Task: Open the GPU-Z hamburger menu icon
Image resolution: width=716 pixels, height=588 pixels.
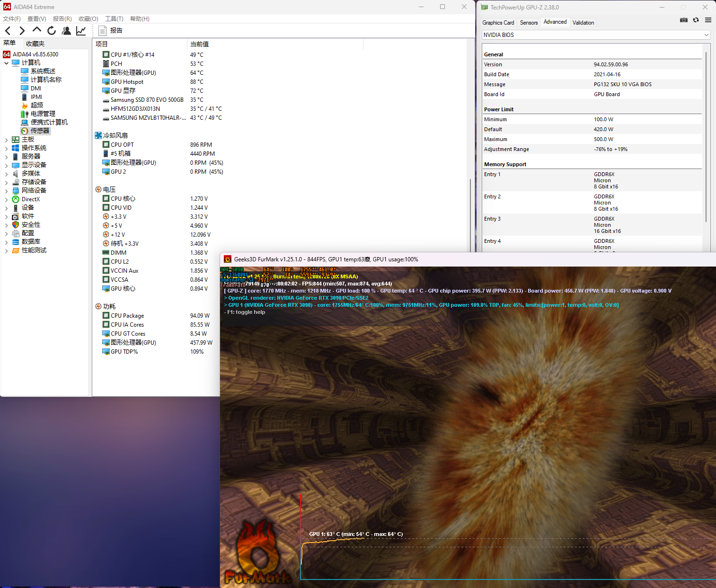Action: (x=708, y=20)
